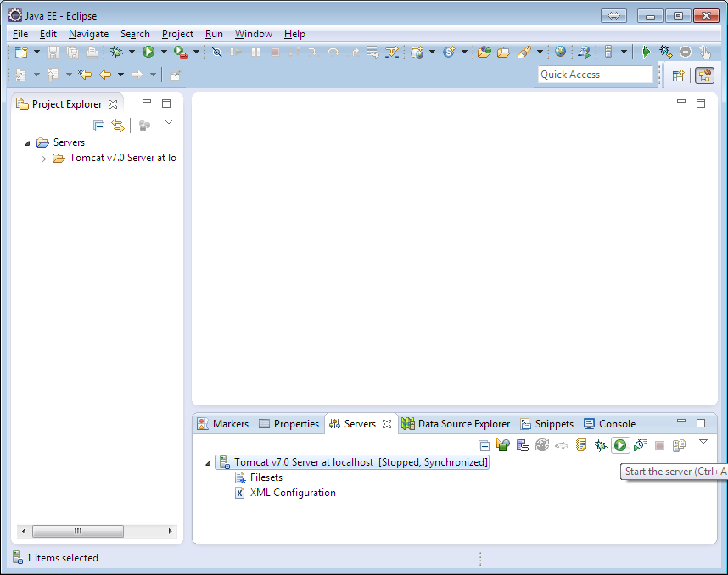Viewport: 728px width, 575px height.
Task: Focus the Quick Access search field
Action: (596, 75)
